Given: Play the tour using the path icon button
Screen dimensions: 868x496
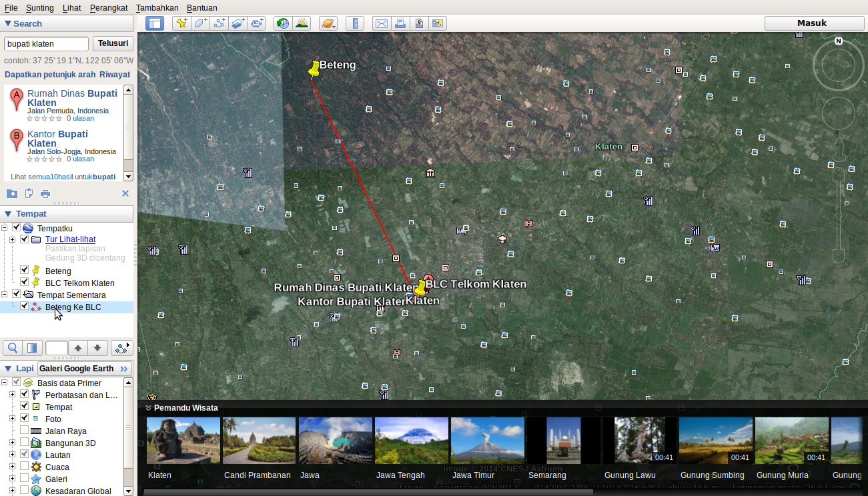Looking at the screenshot, I should click(122, 348).
